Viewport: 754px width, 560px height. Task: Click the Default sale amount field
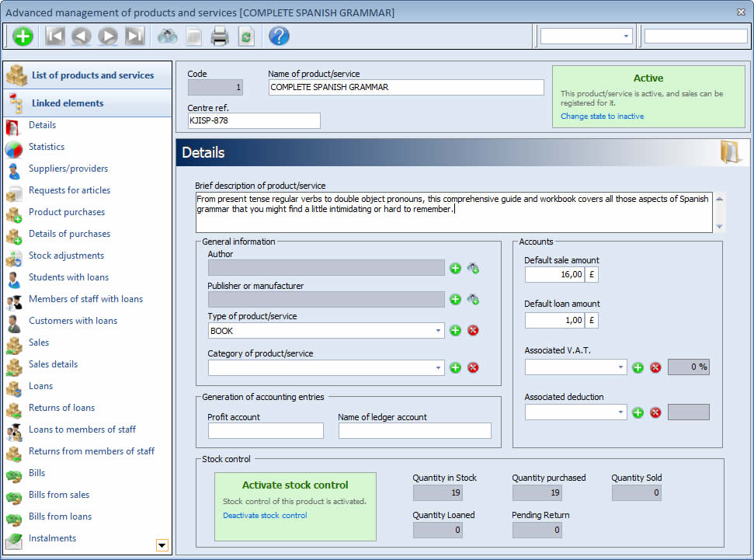point(554,274)
